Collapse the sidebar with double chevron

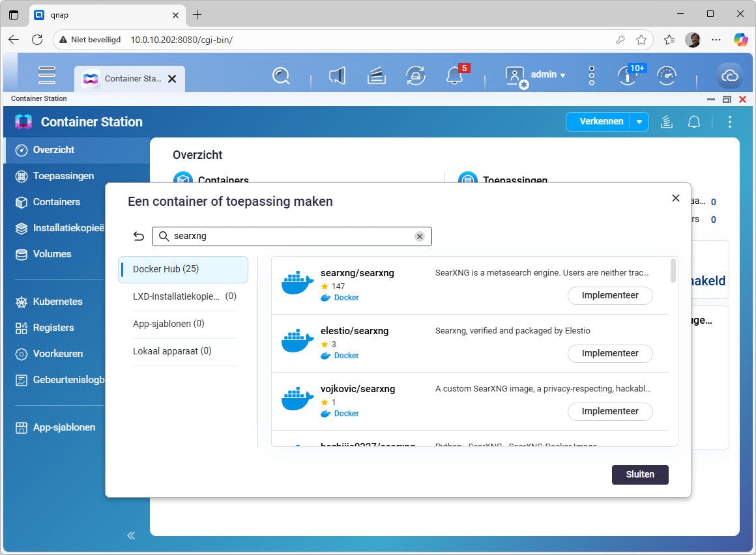pos(131,535)
